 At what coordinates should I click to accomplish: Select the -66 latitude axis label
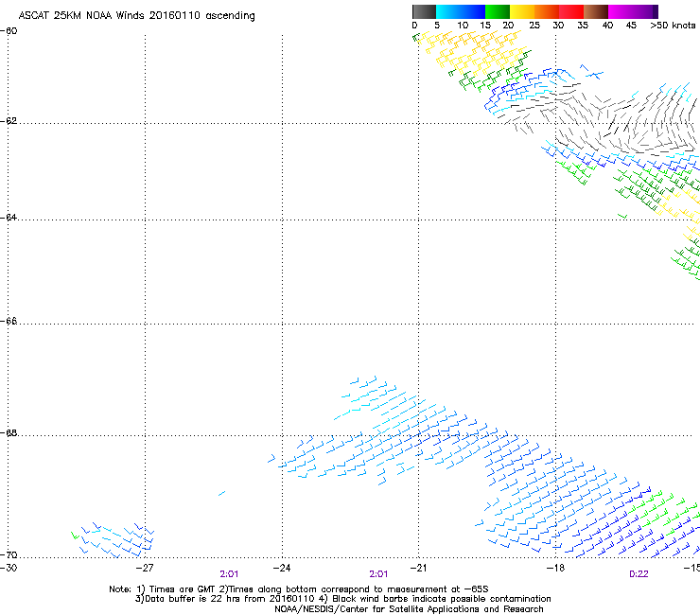pyautogui.click(x=9, y=322)
